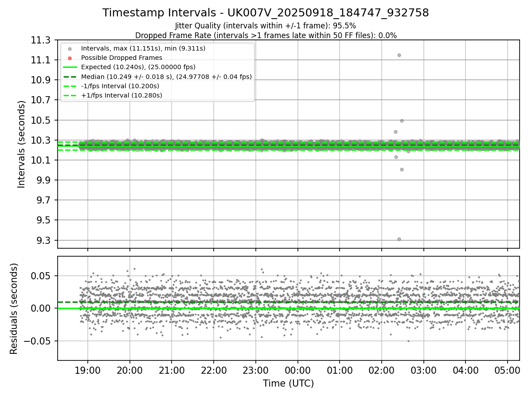The width and height of the screenshot is (532, 399).
Task: Click the 9.5 y-axis tick label
Action: [x=43, y=220]
